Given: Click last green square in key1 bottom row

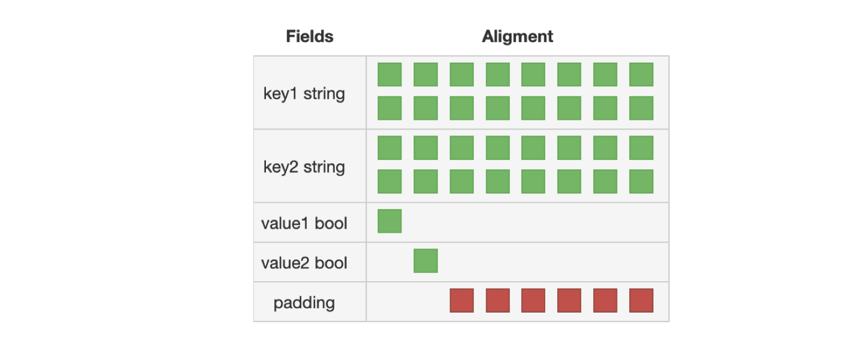Looking at the screenshot, I should [641, 108].
